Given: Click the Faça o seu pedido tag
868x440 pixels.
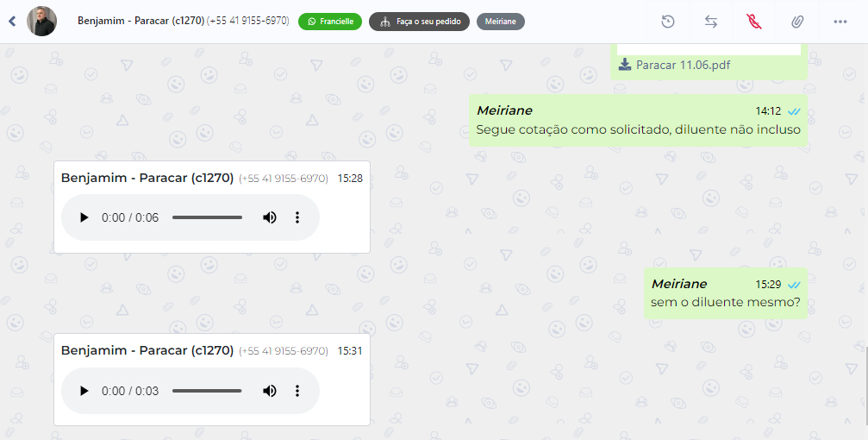Looking at the screenshot, I should pyautogui.click(x=419, y=22).
